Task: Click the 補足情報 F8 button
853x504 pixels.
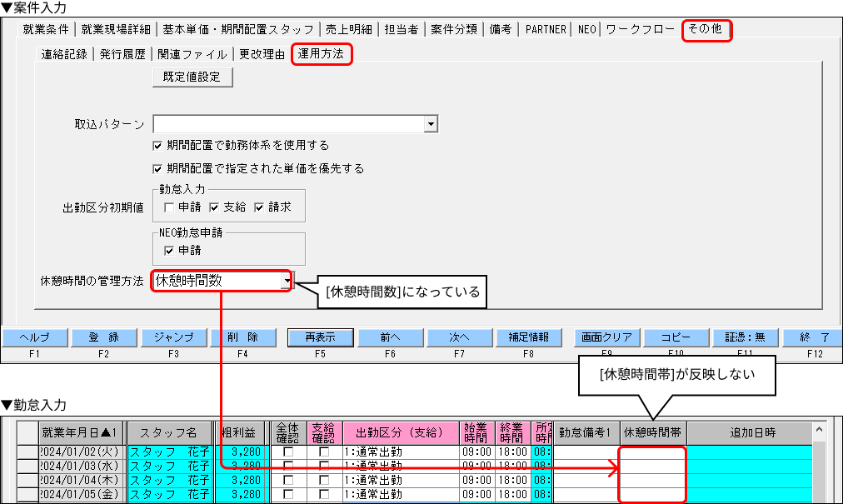Action: pyautogui.click(x=529, y=337)
